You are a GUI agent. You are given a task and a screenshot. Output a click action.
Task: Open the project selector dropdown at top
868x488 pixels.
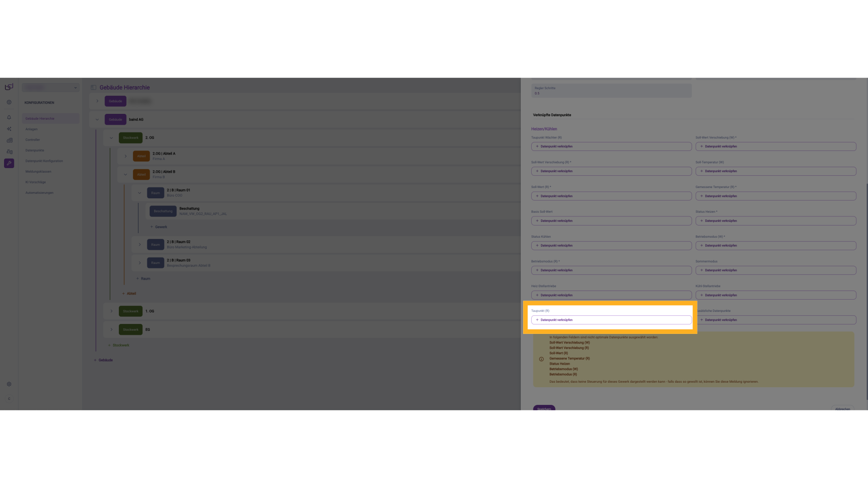point(51,88)
